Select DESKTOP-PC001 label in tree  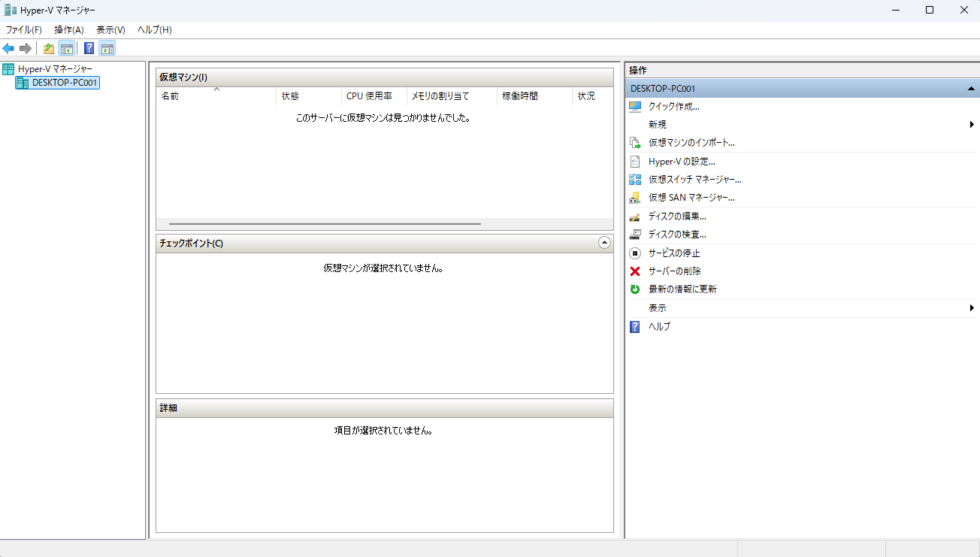(65, 83)
